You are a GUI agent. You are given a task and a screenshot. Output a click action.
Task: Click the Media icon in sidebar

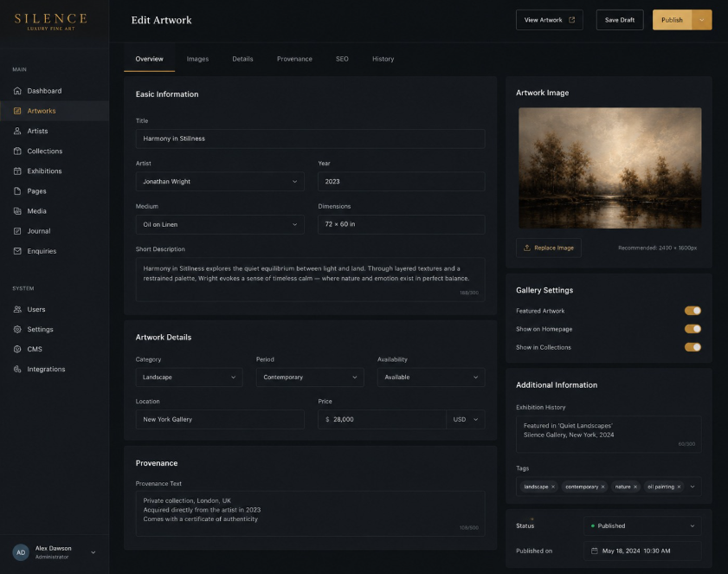click(17, 211)
